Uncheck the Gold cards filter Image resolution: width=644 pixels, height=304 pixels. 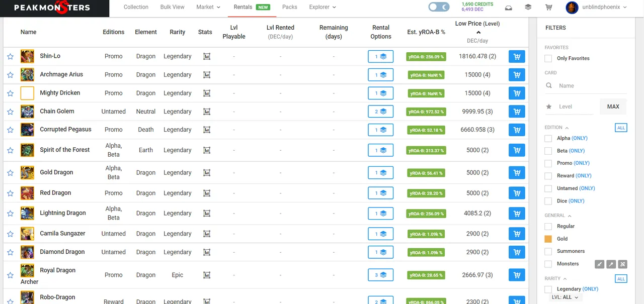point(548,239)
